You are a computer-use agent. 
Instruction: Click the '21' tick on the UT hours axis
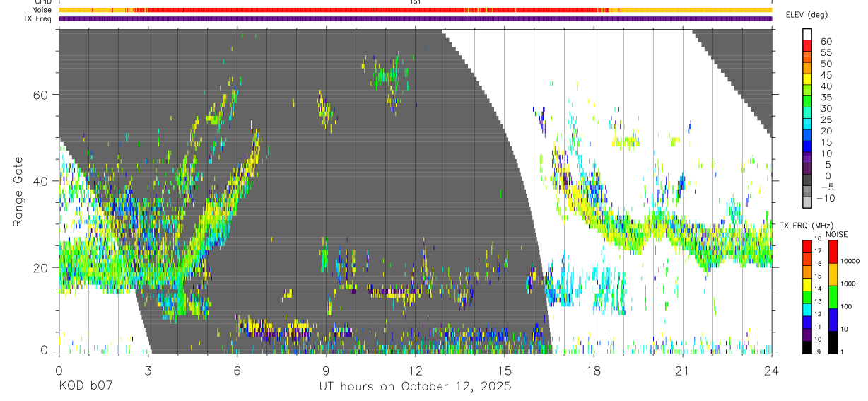click(x=682, y=371)
